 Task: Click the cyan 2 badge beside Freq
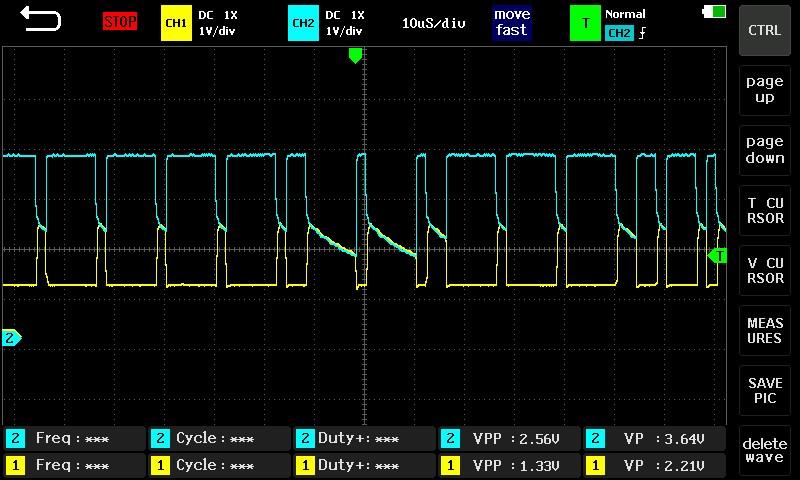pyautogui.click(x=15, y=438)
